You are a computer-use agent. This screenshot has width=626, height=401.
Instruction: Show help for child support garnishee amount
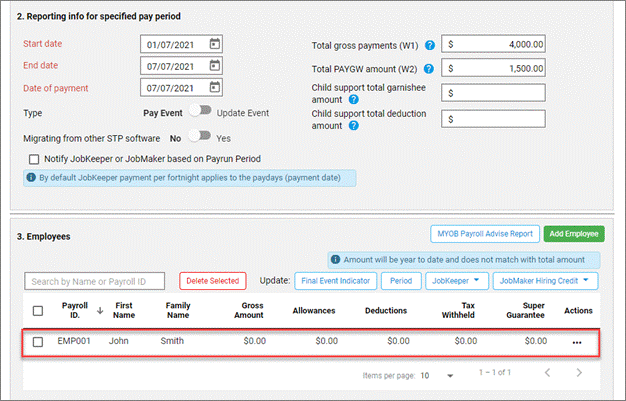coord(353,99)
